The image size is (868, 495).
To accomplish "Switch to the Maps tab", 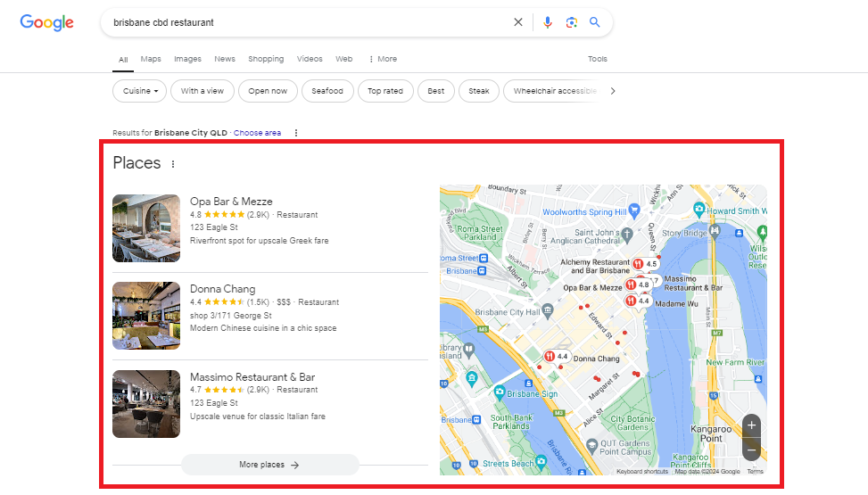I will (151, 59).
